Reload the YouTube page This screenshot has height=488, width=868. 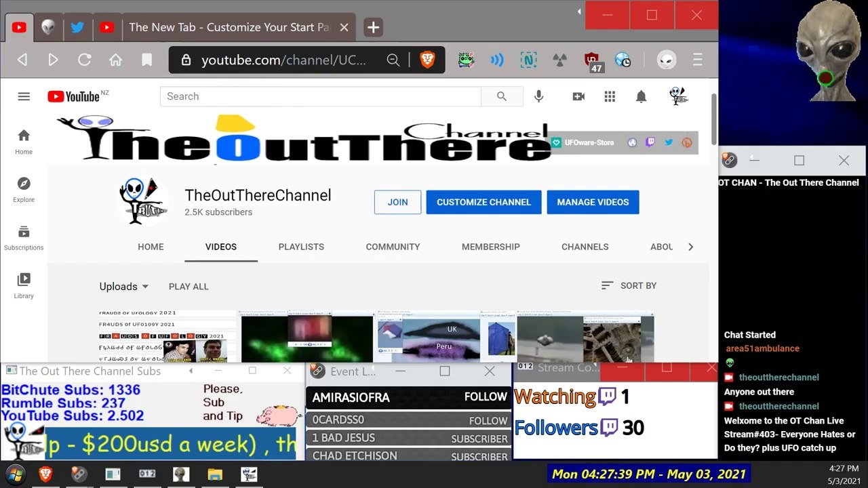(x=84, y=60)
